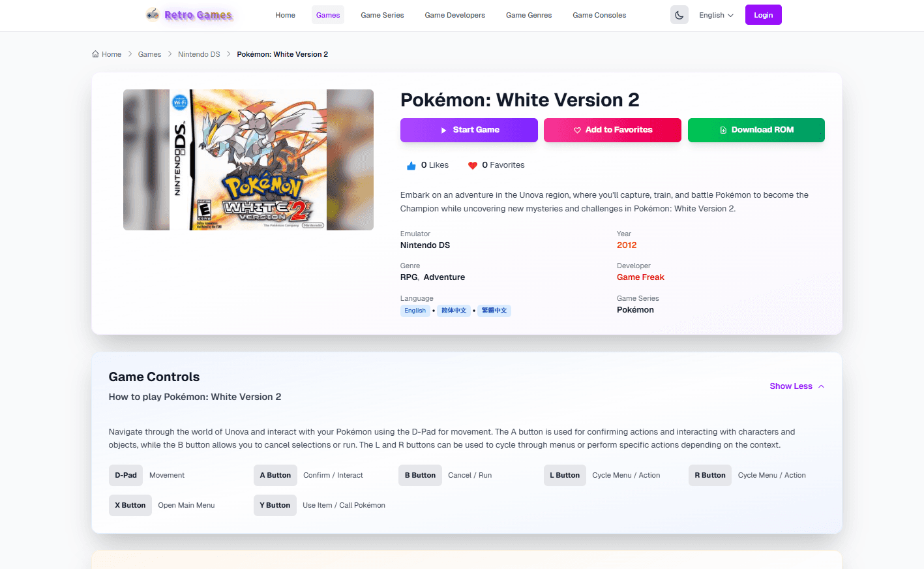Click the Retro Games logo
The width and height of the screenshot is (924, 569).
(x=190, y=15)
